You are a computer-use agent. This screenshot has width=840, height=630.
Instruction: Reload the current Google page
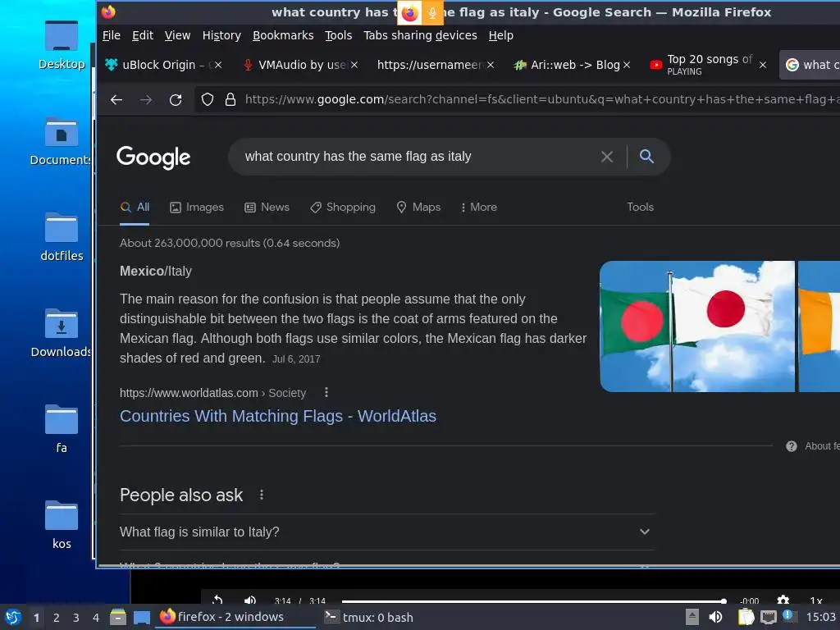(176, 99)
